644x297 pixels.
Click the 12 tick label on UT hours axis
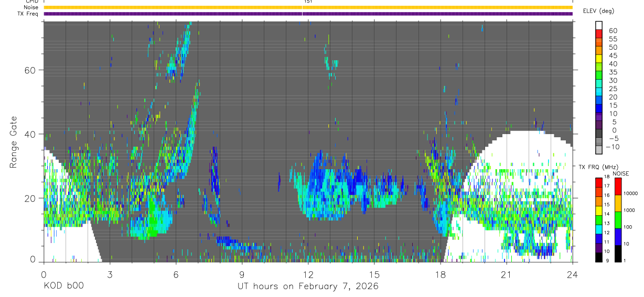click(x=308, y=274)
